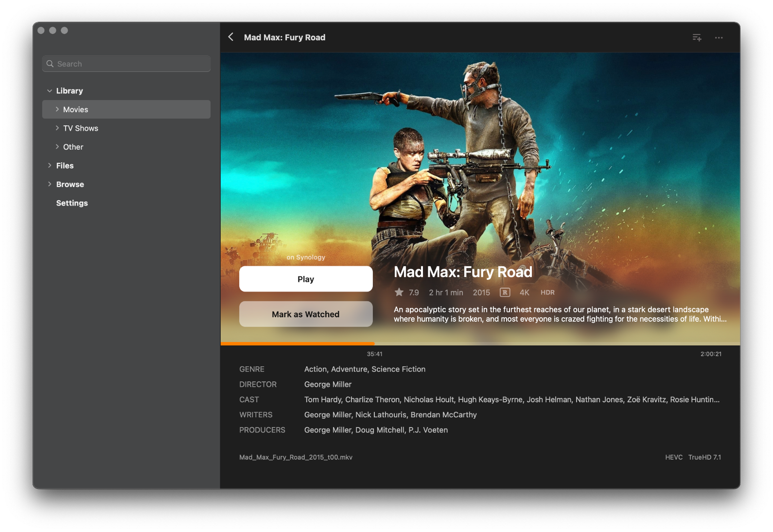The image size is (773, 532).
Task: Play Mad Max: Fury Road
Action: point(306,279)
